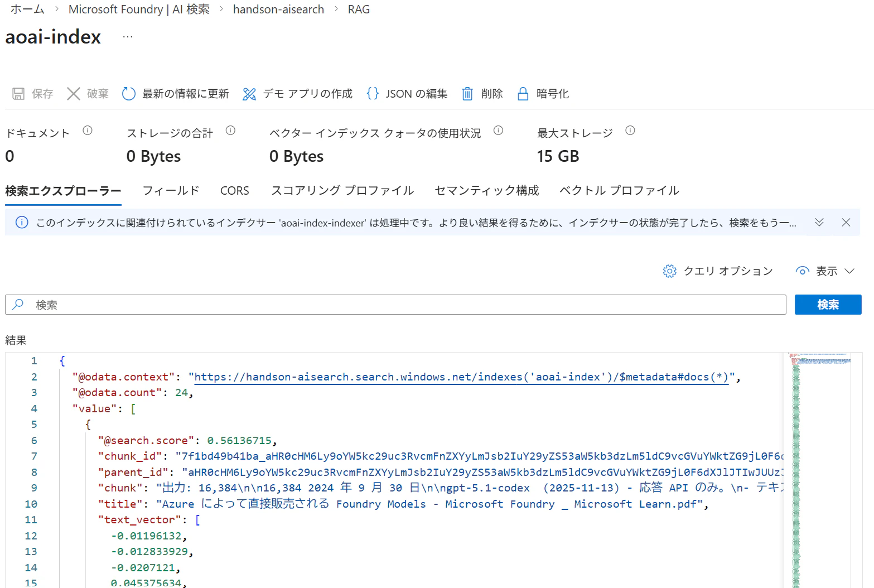Click the vector value -0.0207121
874x588 pixels.
click(143, 568)
